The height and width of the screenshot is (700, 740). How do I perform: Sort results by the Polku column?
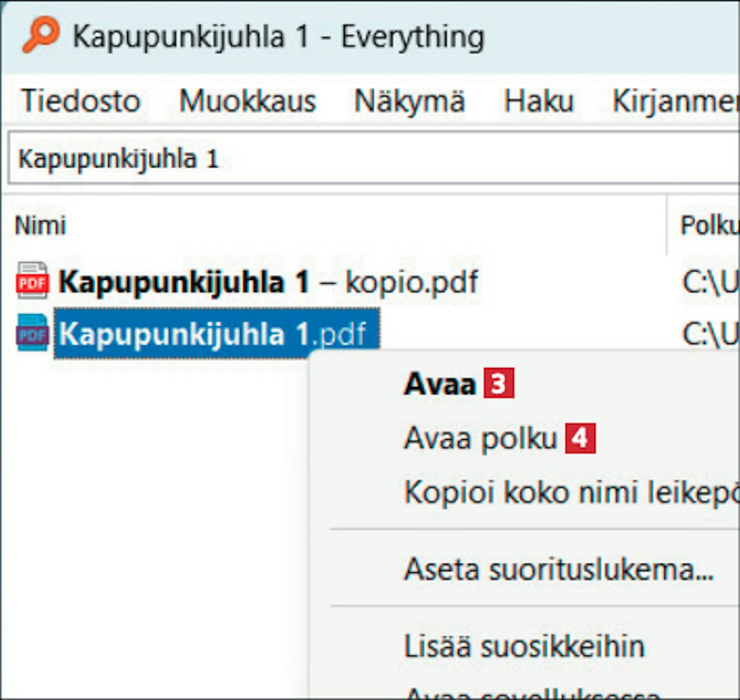(708, 225)
